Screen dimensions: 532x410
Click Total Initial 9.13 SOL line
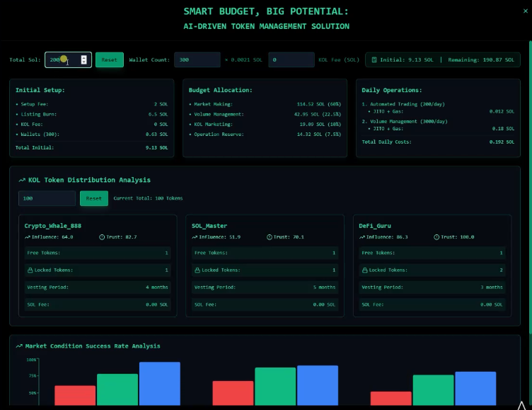tap(91, 148)
